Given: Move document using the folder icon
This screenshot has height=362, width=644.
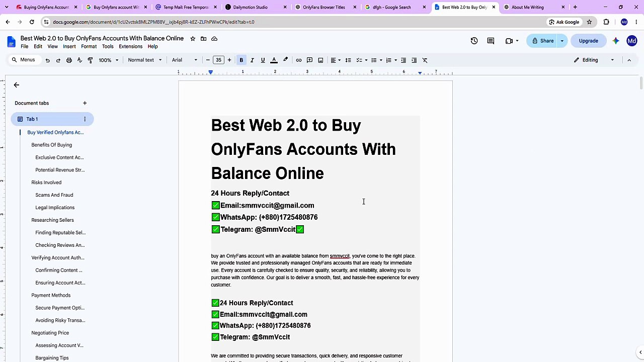Looking at the screenshot, I should (203, 39).
